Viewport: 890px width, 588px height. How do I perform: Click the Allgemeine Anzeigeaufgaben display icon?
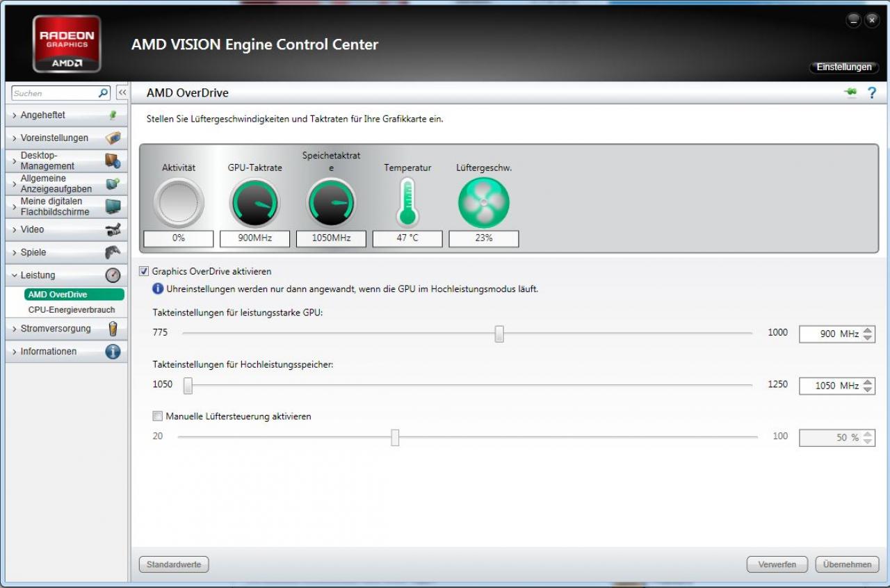point(113,183)
